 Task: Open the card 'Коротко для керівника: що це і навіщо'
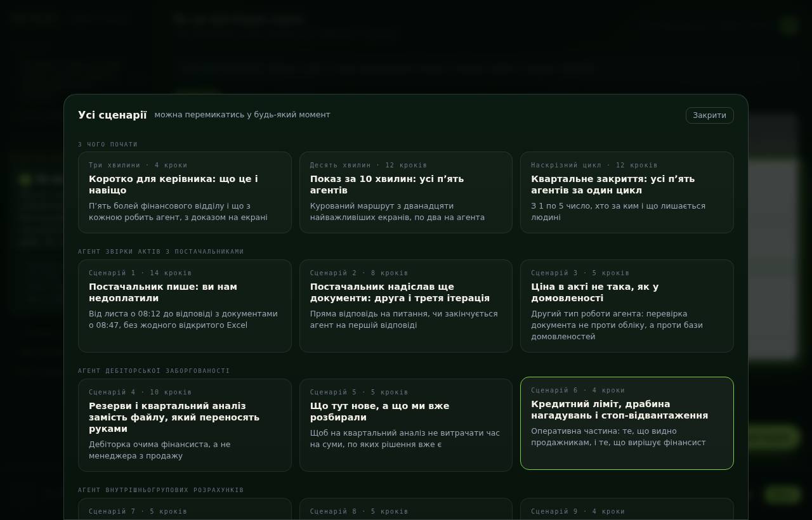click(x=185, y=192)
